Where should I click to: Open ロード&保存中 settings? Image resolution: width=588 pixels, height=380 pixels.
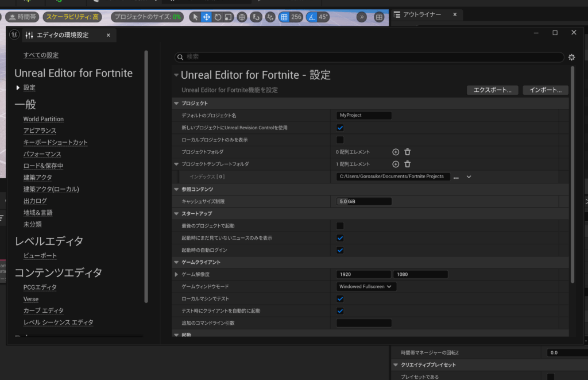pyautogui.click(x=43, y=166)
